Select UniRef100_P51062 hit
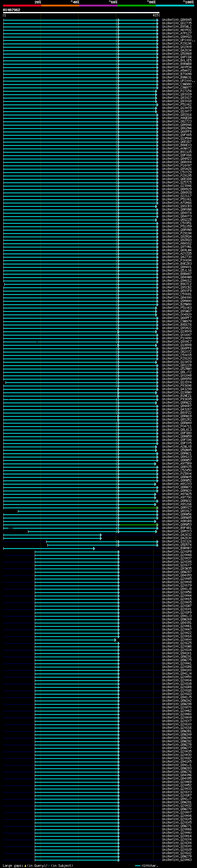Image resolution: width=197 pixels, height=868 pixels. tap(177, 104)
